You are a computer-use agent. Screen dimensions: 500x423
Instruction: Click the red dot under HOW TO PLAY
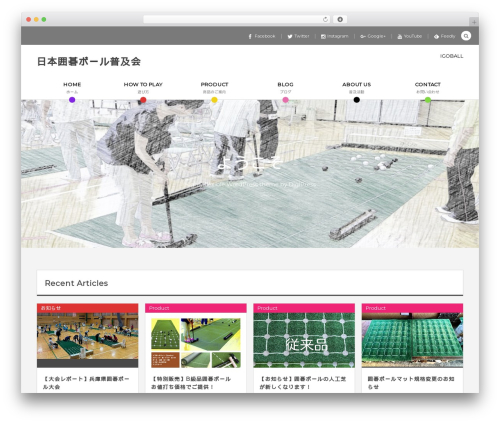click(143, 100)
